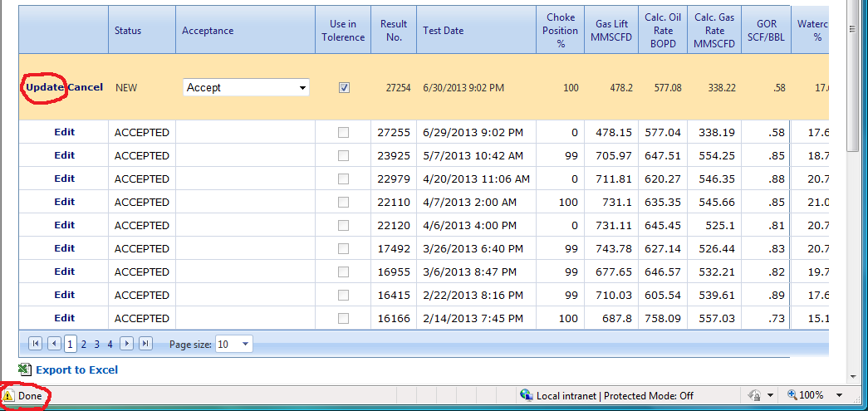
Task: Jump to page 4 in pager
Action: pyautogui.click(x=110, y=345)
